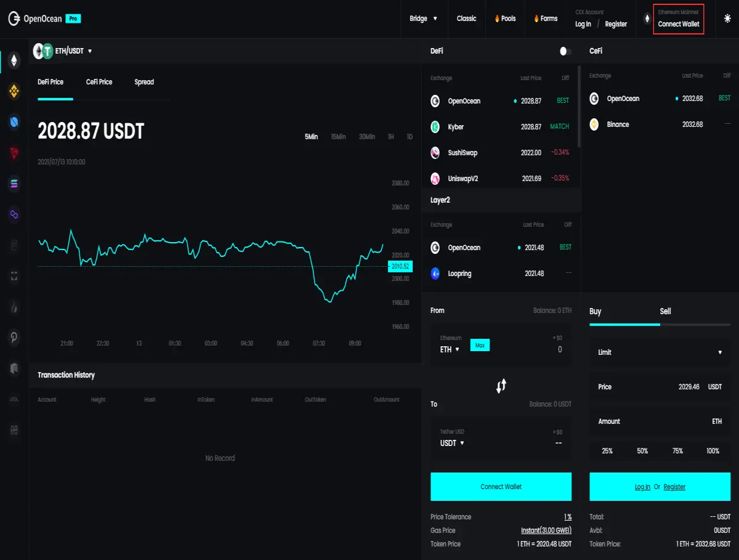Click the Log In link on cyan button
The width and height of the screenshot is (739, 560).
click(642, 487)
